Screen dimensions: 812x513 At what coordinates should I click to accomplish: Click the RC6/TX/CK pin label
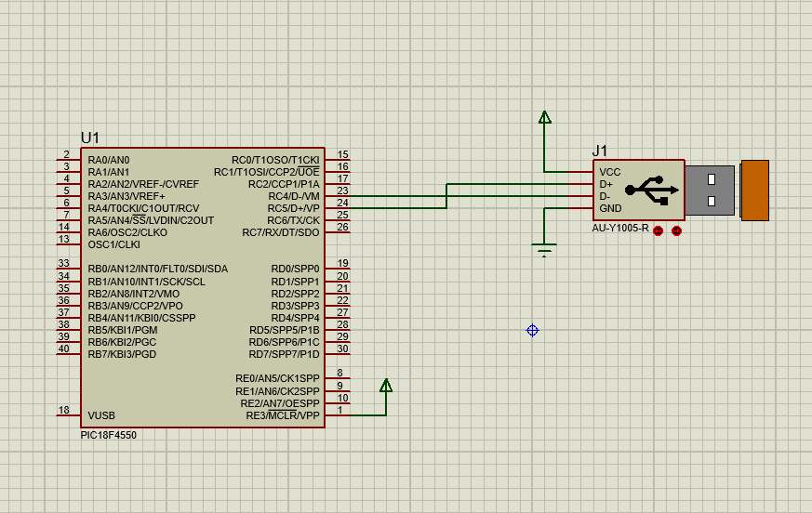point(293,220)
